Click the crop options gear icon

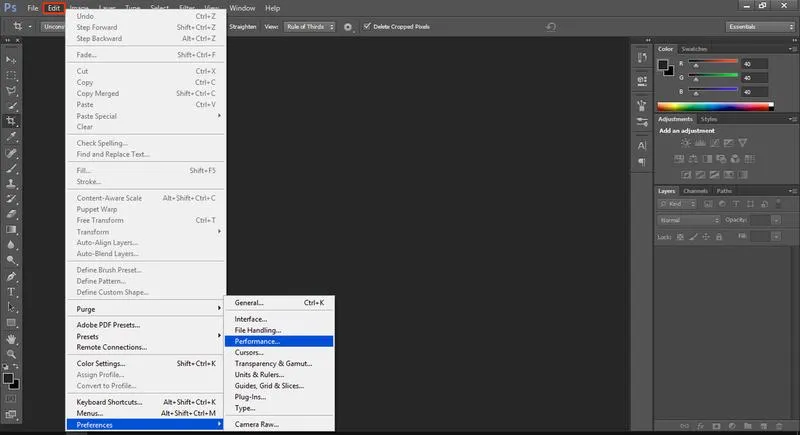(x=348, y=27)
